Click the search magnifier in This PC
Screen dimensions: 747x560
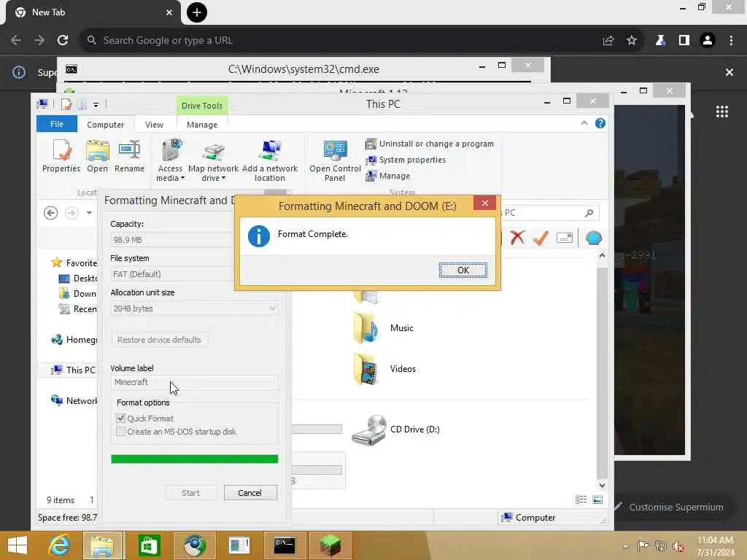tap(589, 213)
